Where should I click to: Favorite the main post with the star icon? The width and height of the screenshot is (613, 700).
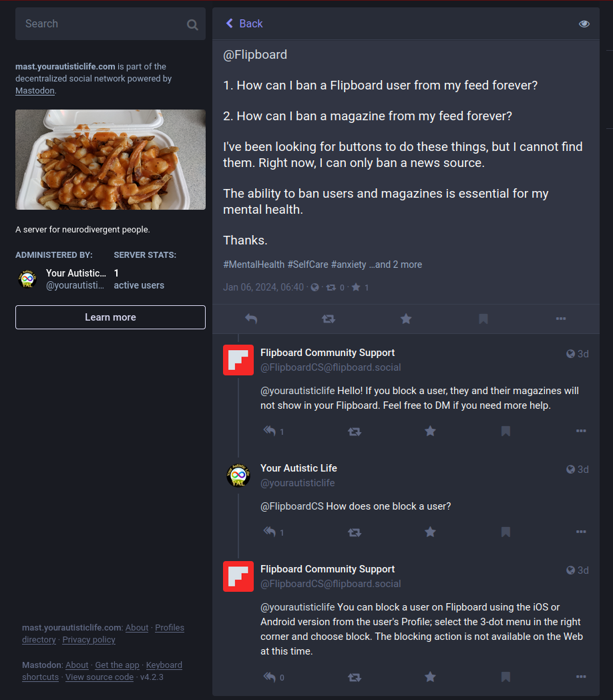coord(406,319)
